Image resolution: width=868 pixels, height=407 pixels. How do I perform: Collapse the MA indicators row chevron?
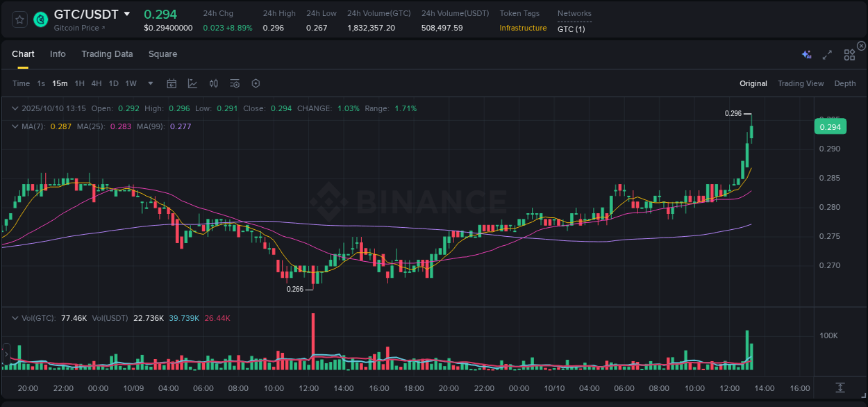(x=15, y=126)
